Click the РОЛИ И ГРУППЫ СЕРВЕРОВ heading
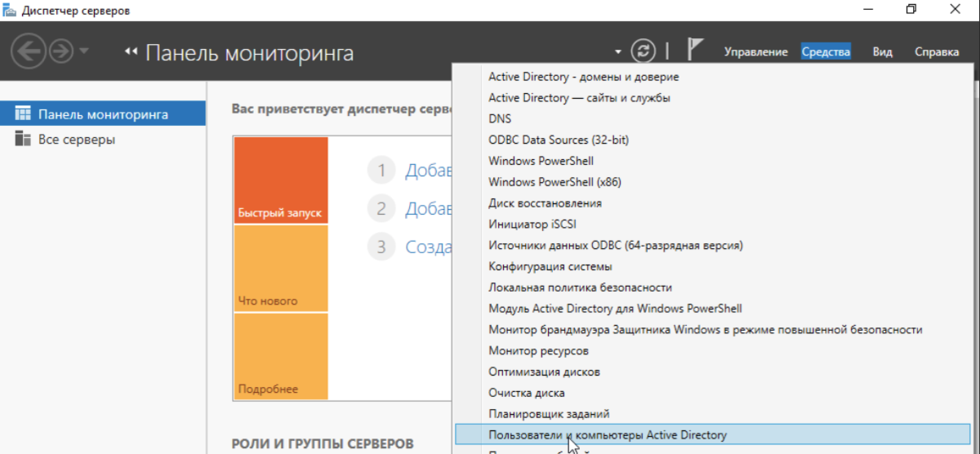This screenshot has height=454, width=980. 323,444
